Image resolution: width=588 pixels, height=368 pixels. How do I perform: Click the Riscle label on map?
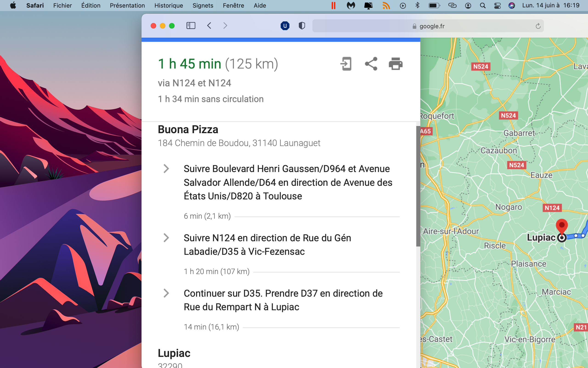pyautogui.click(x=495, y=246)
